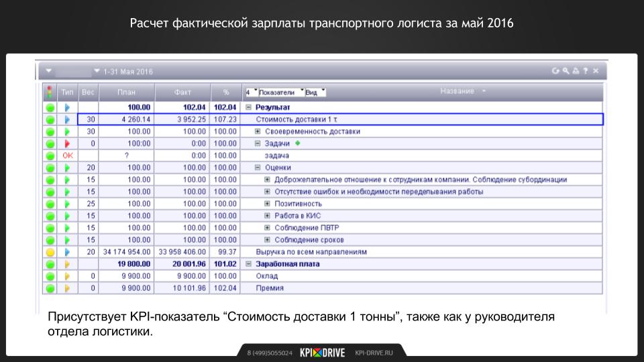Sort by the Вес column header
Screen dimensions: 644x362
88,93
